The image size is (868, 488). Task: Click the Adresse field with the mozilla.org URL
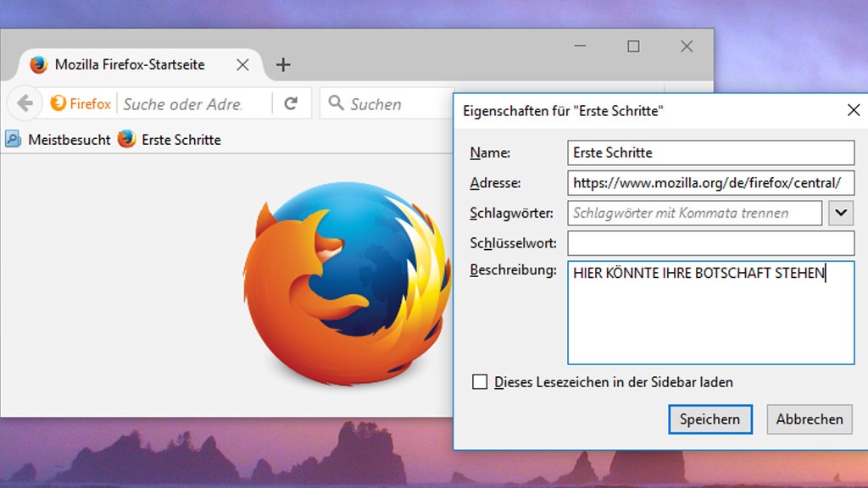[x=710, y=183]
